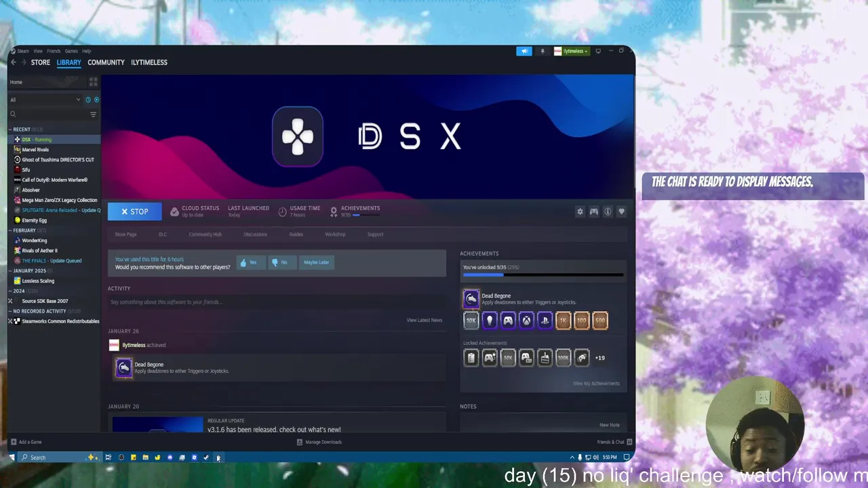868x488 pixels.
Task: Click the activity 'Say something' text box
Action: [x=277, y=302]
